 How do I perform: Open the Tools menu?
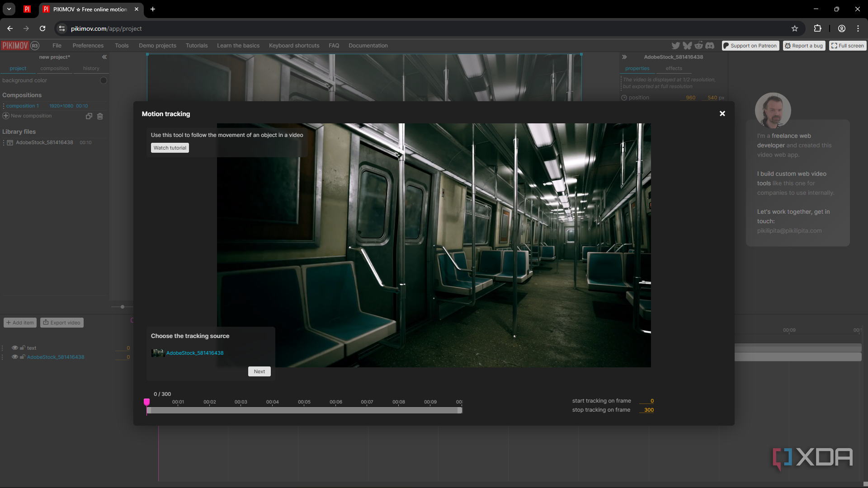click(122, 46)
